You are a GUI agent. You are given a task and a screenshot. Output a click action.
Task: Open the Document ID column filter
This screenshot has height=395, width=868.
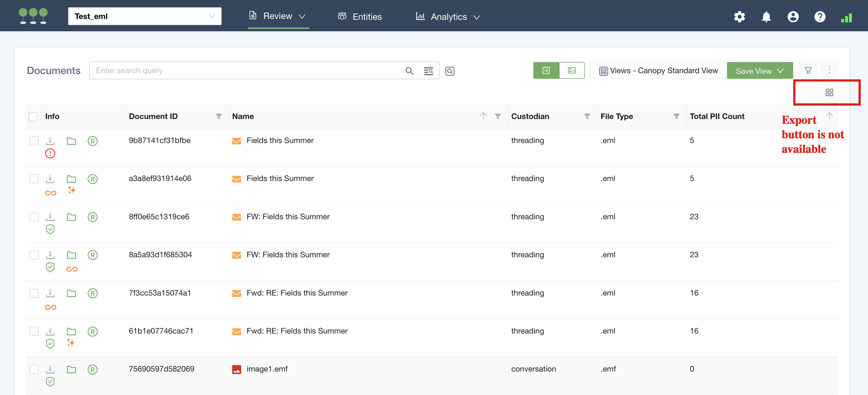click(x=219, y=116)
